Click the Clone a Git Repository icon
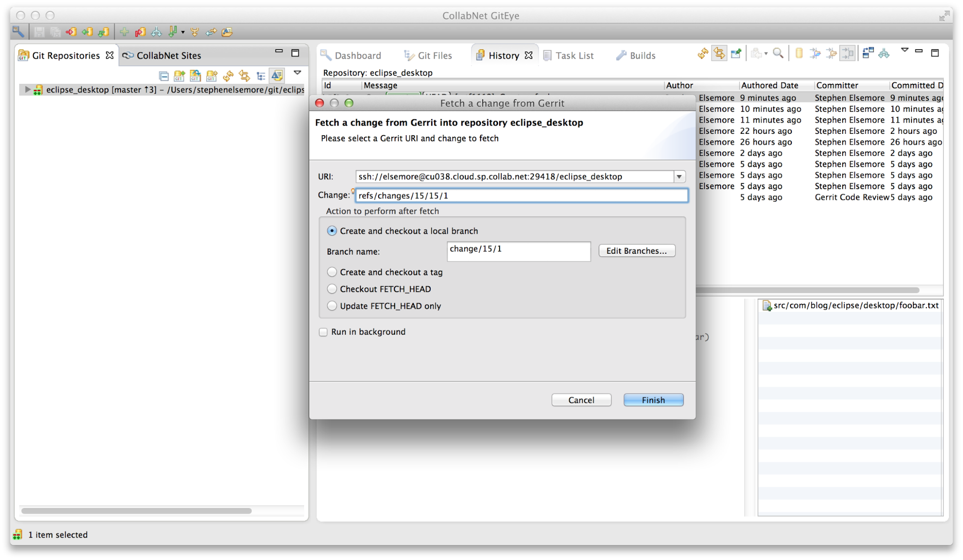963x560 pixels. tap(195, 76)
